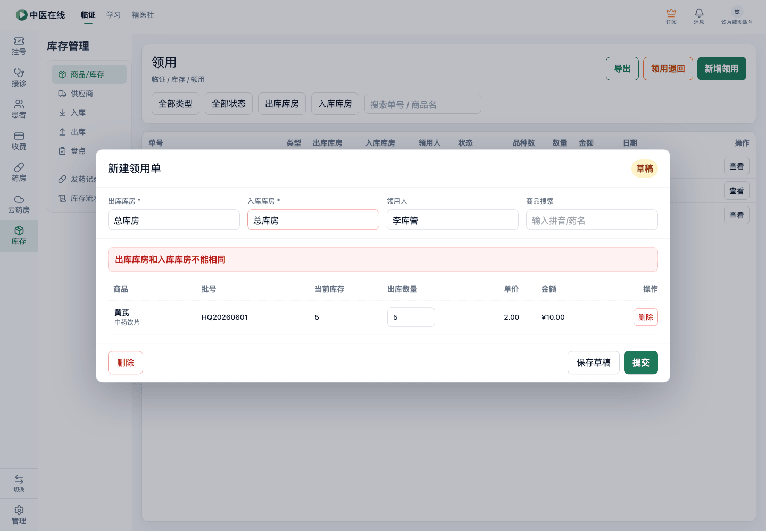
Task: Click the 新增领用 button
Action: [722, 69]
